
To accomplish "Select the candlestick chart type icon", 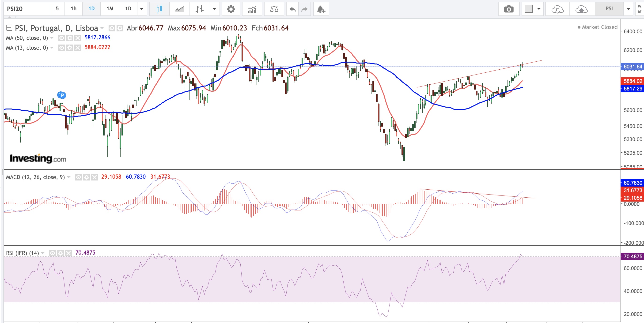I will click(x=159, y=9).
